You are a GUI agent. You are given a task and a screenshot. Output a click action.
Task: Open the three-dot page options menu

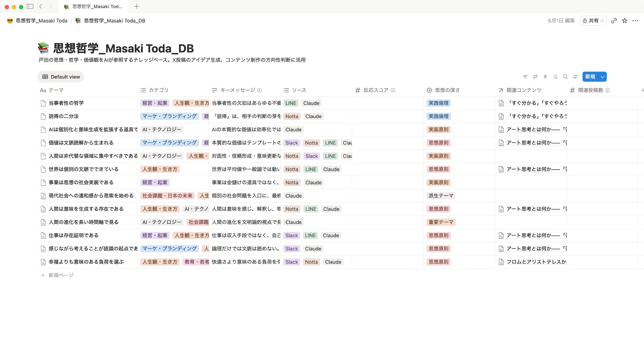pyautogui.click(x=635, y=21)
